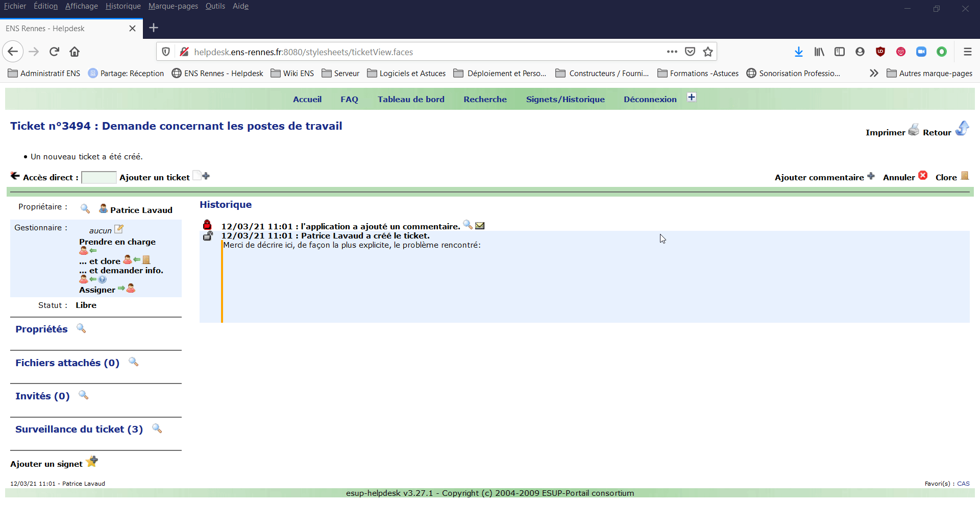Click the red Annuler cancel icon
The height and width of the screenshot is (526, 980).
[923, 176]
